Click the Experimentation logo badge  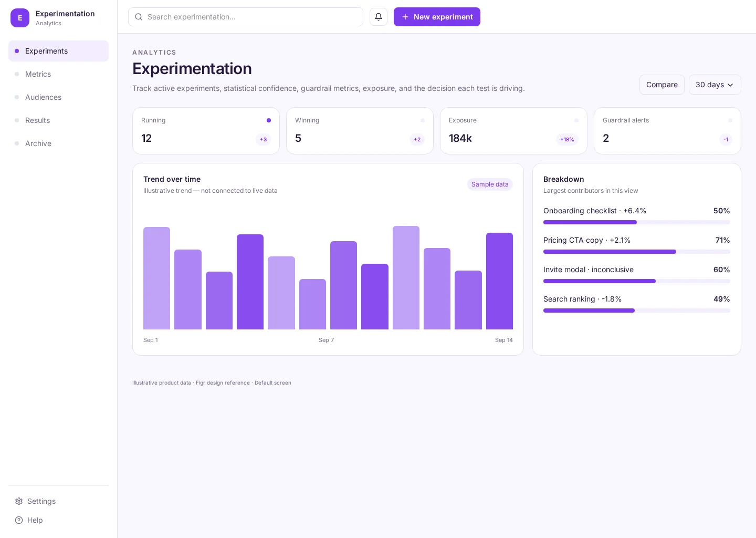(x=20, y=18)
